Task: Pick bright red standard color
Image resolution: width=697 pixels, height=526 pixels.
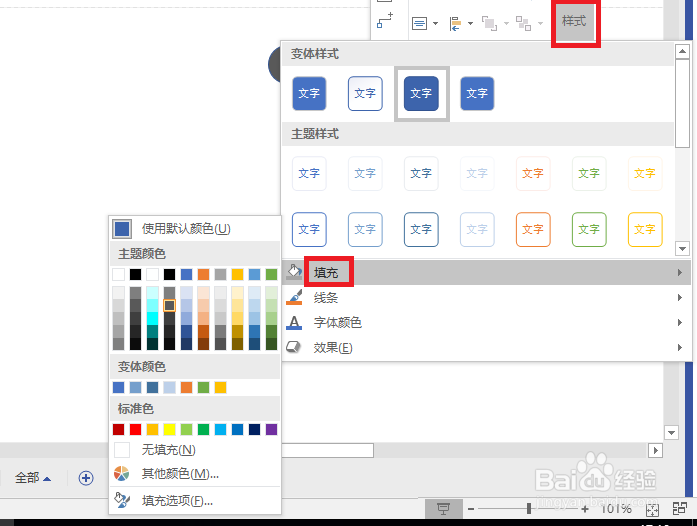Action: pos(136,429)
